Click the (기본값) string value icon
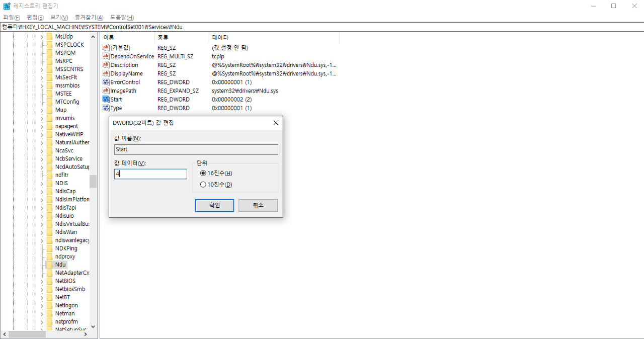644x339 pixels. tap(106, 48)
